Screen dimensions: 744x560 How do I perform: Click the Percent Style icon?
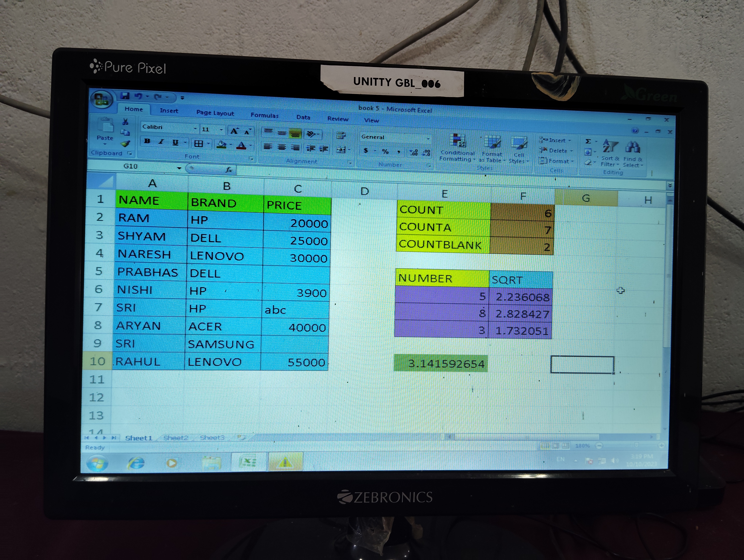[385, 152]
